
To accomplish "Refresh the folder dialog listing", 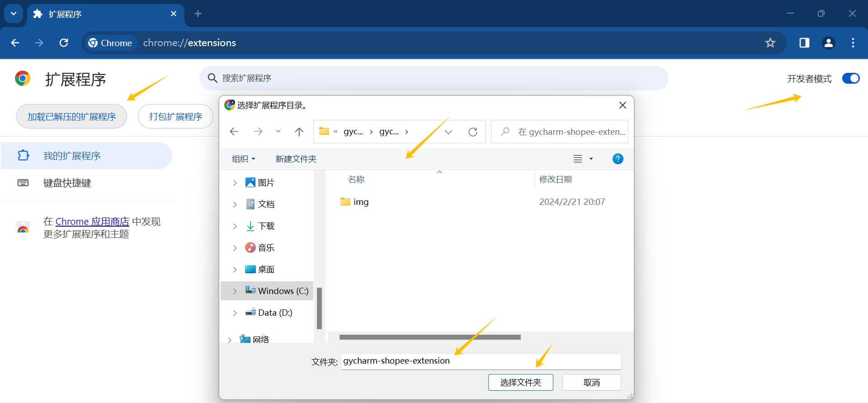I will click(x=473, y=132).
